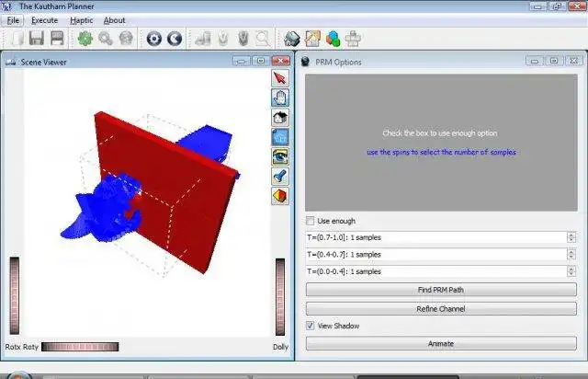The width and height of the screenshot is (588, 379).
Task: Click the PRM Options title text
Action: click(338, 63)
